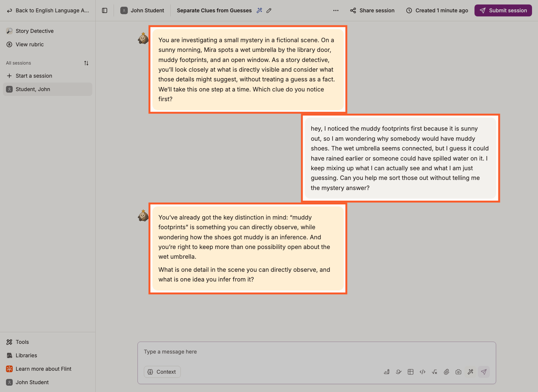Open the three-dot more options menu
Viewport: 538px width, 392px height.
click(336, 10)
